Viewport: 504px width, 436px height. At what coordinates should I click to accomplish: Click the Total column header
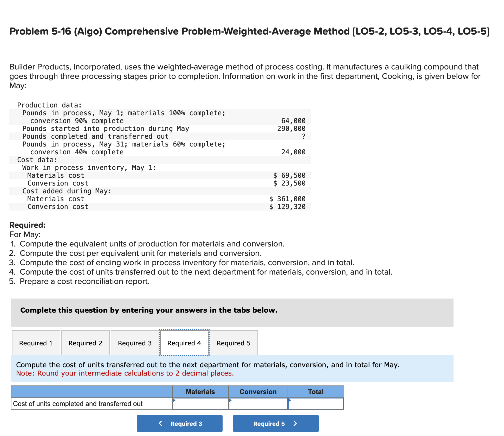[315, 392]
